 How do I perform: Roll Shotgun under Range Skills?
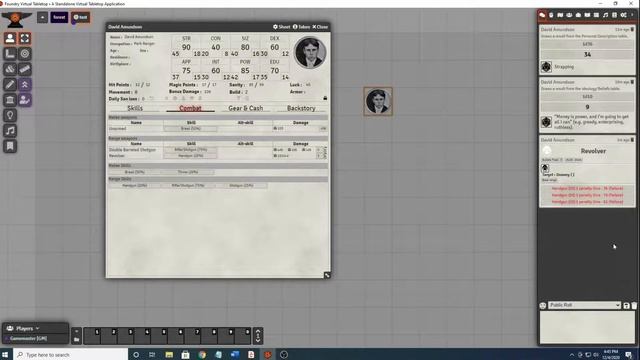click(241, 186)
